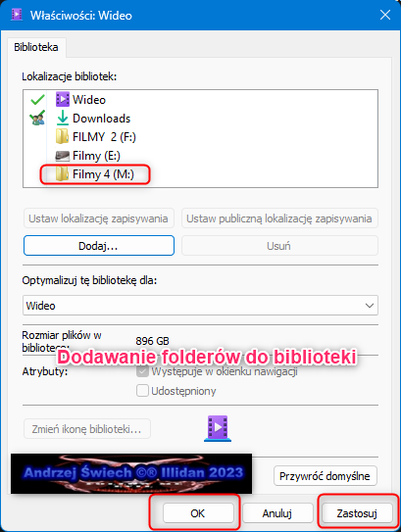The width and height of the screenshot is (401, 532).
Task: Open the Optymalizuj tę bibliotekę dropdown
Action: [x=200, y=306]
